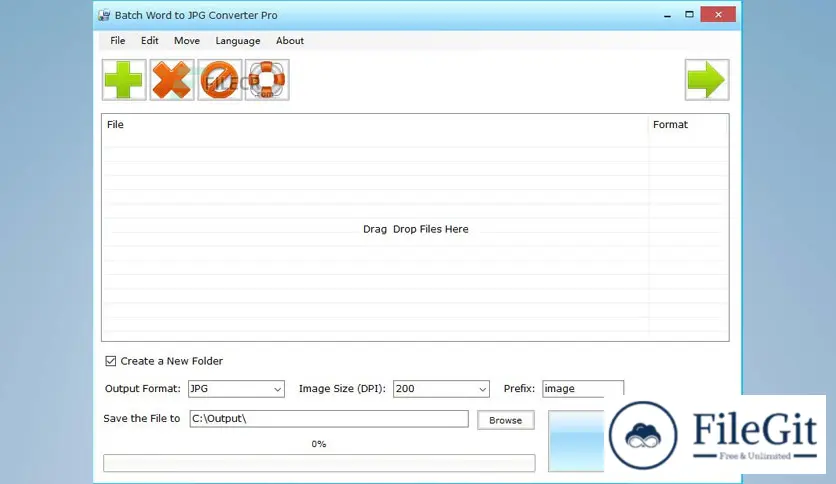Click the Save the File to path field
Viewport: 836px width, 484px height.
pos(328,419)
